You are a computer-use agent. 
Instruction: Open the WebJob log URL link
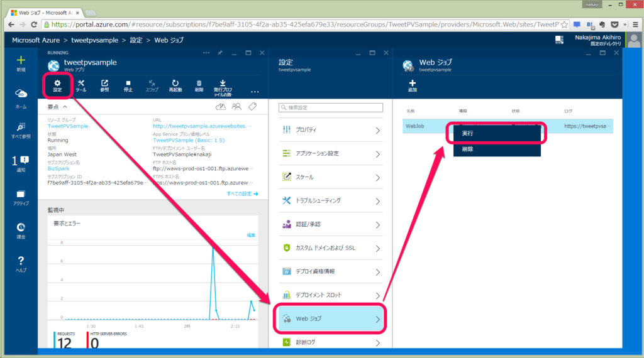click(x=587, y=126)
